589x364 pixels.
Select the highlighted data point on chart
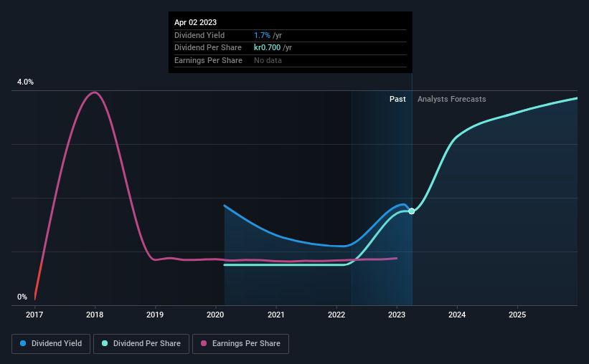click(412, 211)
